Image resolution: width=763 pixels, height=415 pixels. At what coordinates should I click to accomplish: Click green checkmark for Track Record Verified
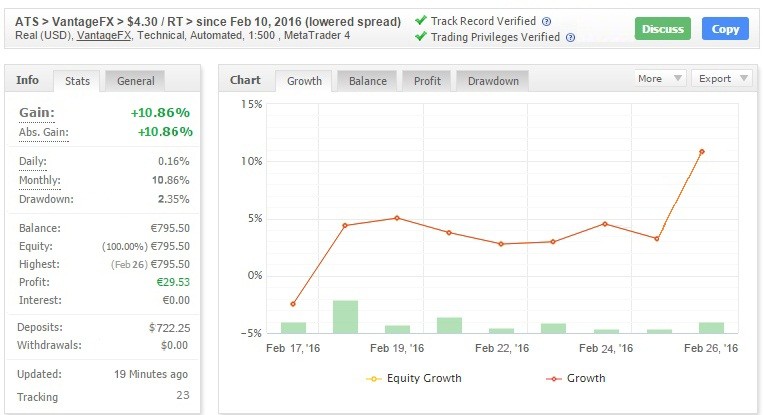click(420, 21)
